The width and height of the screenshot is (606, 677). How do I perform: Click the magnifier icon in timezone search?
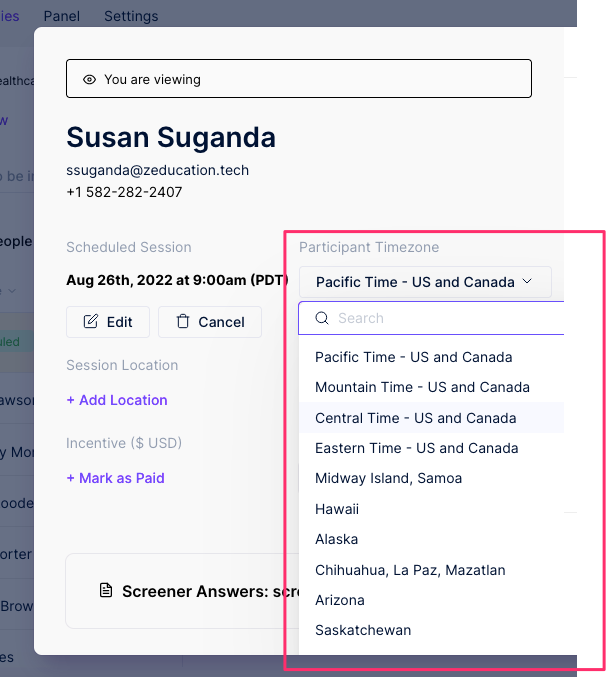pos(322,318)
